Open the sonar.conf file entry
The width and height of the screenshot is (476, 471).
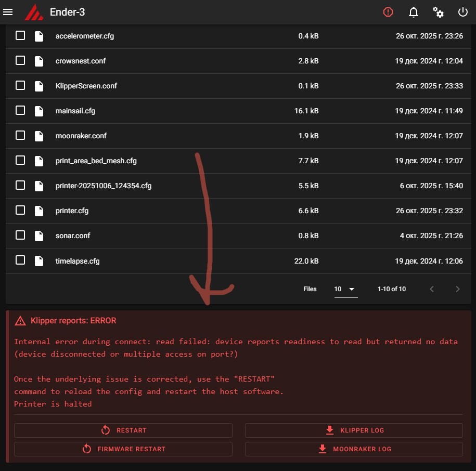238,235
